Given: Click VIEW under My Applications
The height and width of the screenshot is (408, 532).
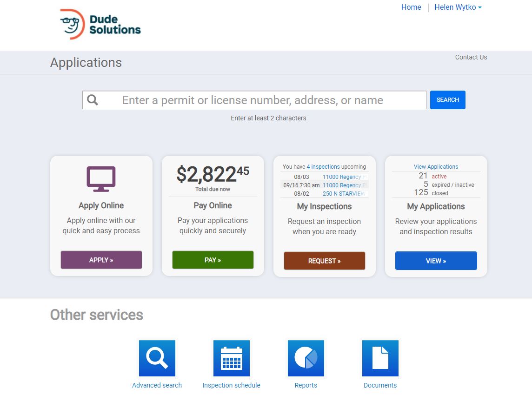Looking at the screenshot, I should pyautogui.click(x=436, y=261).
